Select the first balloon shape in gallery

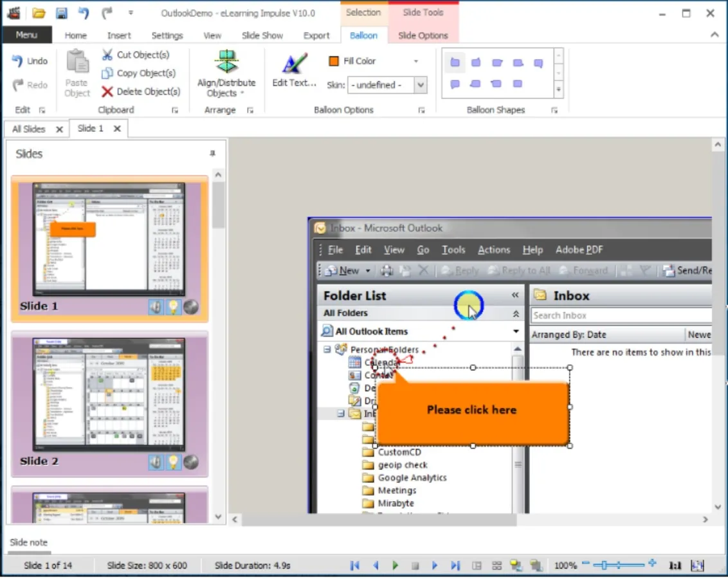point(455,62)
